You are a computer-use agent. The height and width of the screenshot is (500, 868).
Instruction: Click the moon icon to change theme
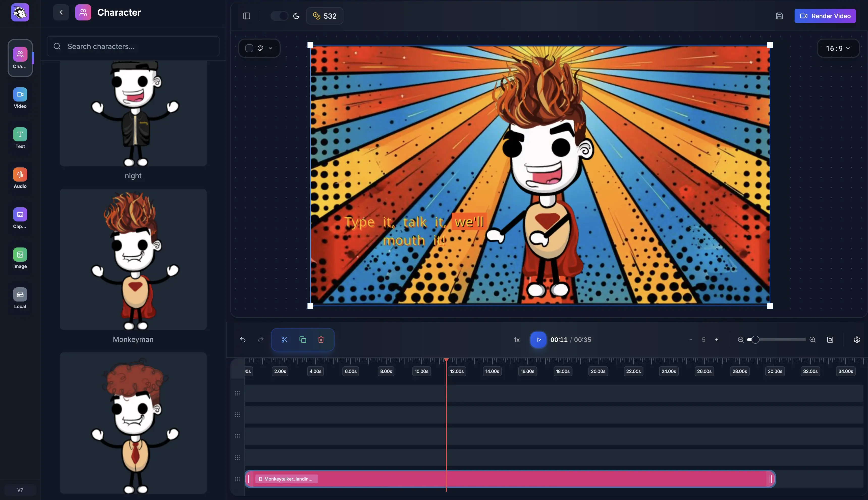pos(296,16)
